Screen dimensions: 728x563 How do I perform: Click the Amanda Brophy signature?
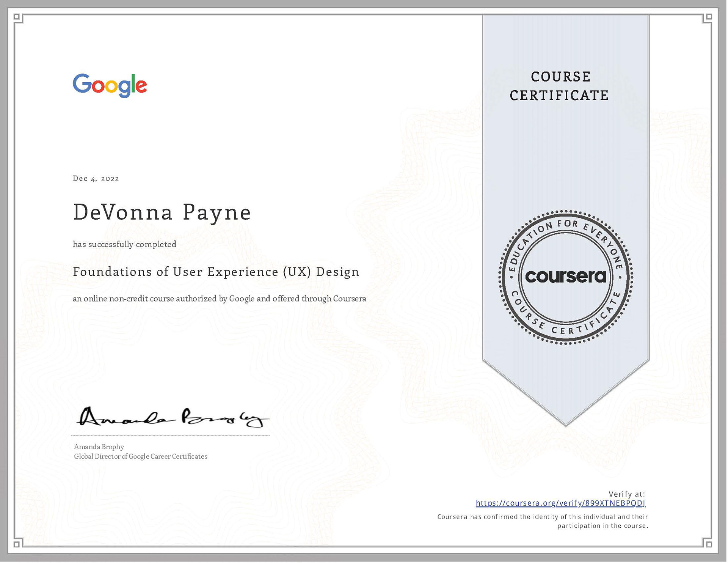pos(173,418)
